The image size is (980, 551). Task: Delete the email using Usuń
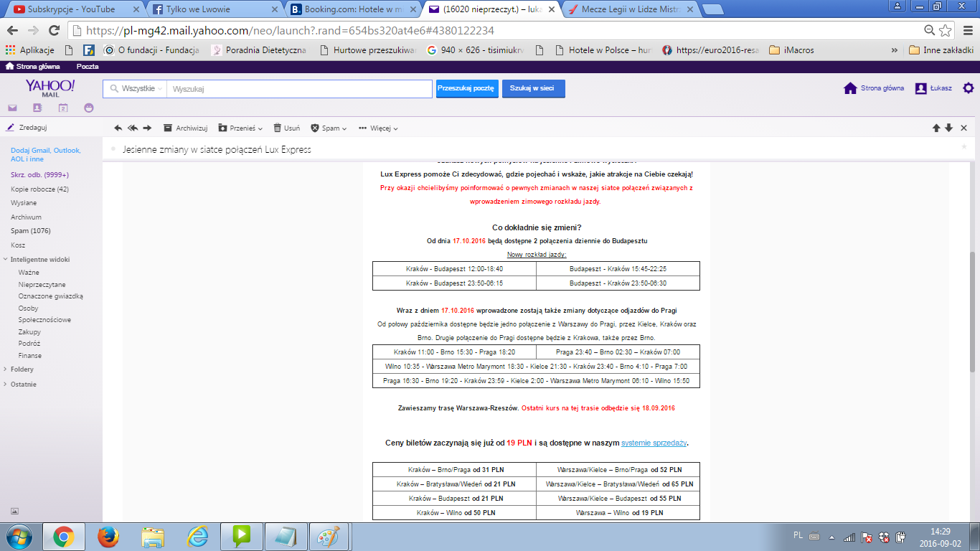coord(286,128)
